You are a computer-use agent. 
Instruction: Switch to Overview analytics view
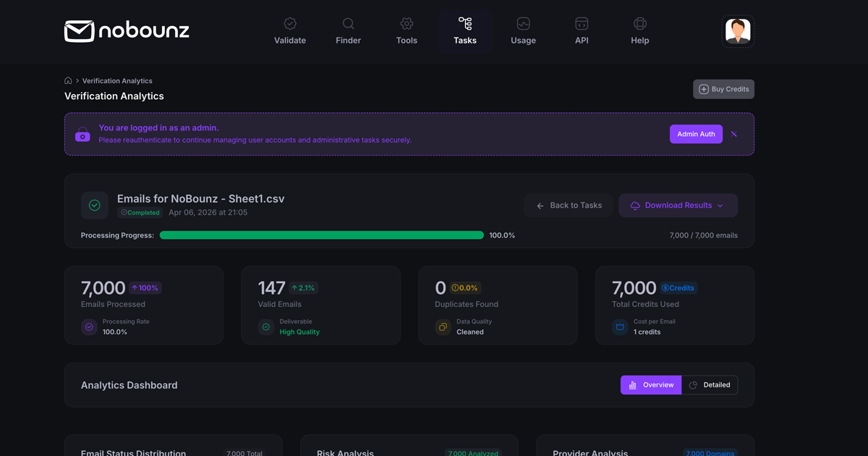pos(650,385)
